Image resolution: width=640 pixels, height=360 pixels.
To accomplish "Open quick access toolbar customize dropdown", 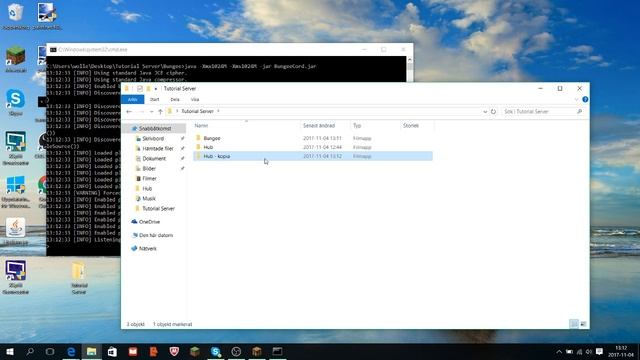I will [x=156, y=89].
